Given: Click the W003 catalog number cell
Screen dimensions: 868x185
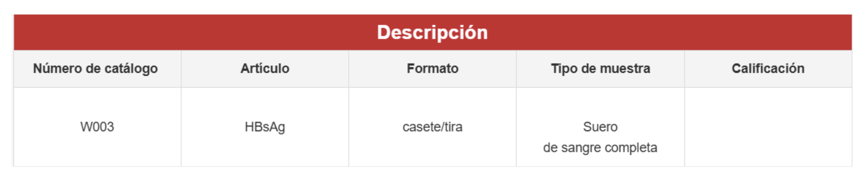Looking at the screenshot, I should (x=97, y=127).
